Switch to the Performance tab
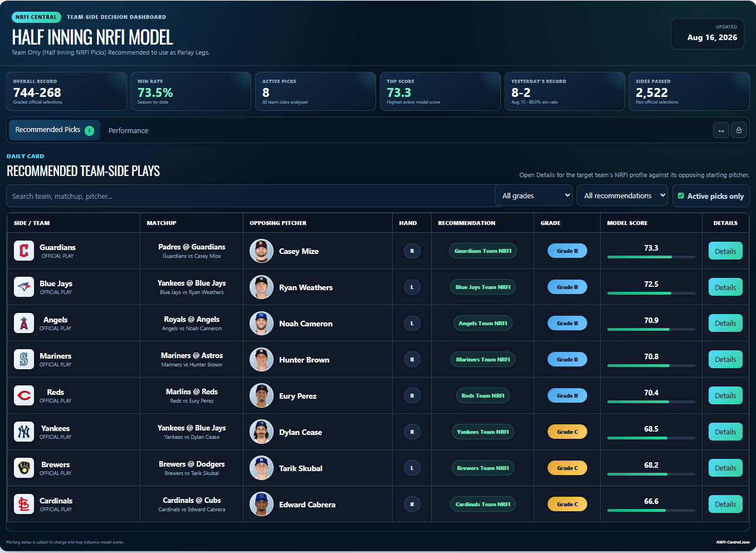This screenshot has width=756, height=553. pos(128,130)
